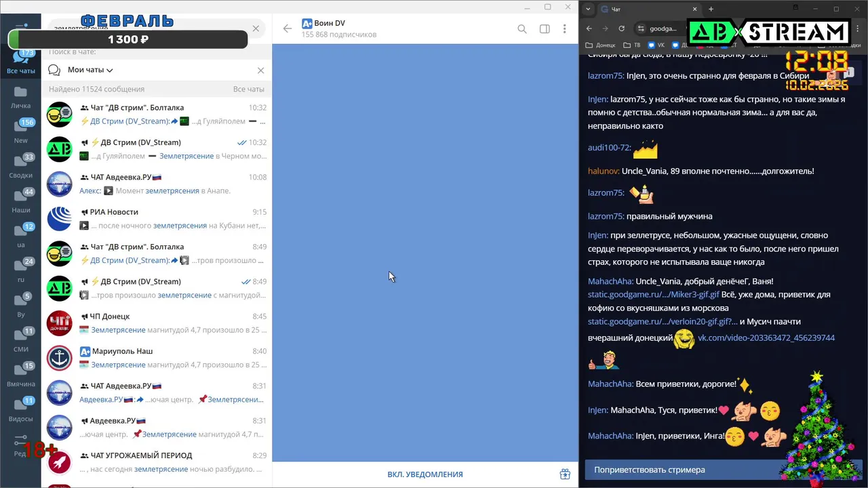Open ЧП Донецк search result

tap(156, 323)
